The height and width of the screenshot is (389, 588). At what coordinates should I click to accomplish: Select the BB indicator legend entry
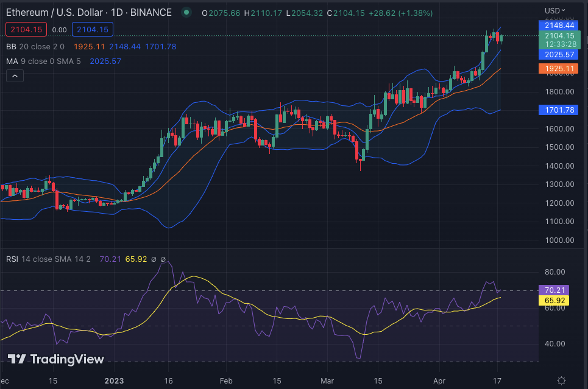coord(11,46)
